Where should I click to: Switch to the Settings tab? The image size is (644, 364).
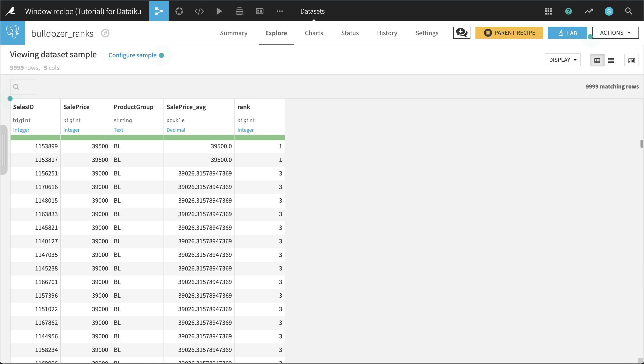coord(427,33)
